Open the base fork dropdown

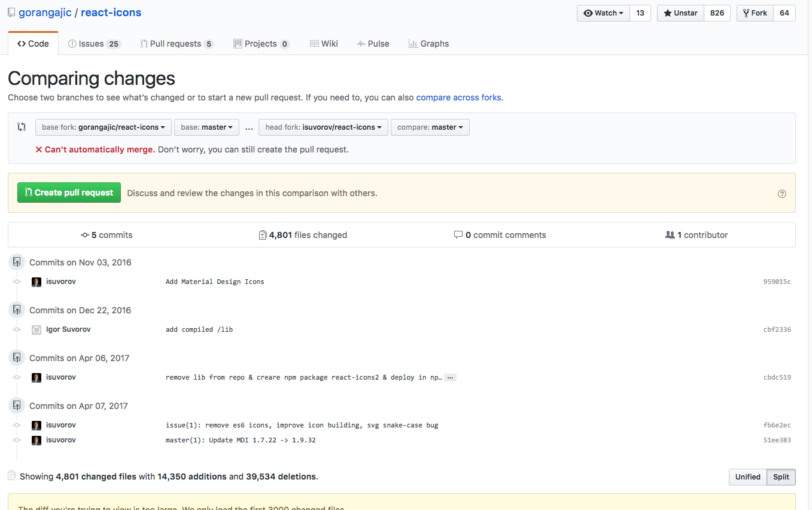pos(104,127)
